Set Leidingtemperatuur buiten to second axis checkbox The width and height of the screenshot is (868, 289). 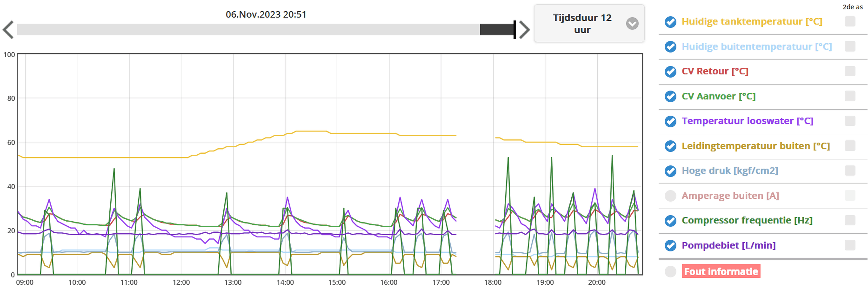[x=850, y=146]
